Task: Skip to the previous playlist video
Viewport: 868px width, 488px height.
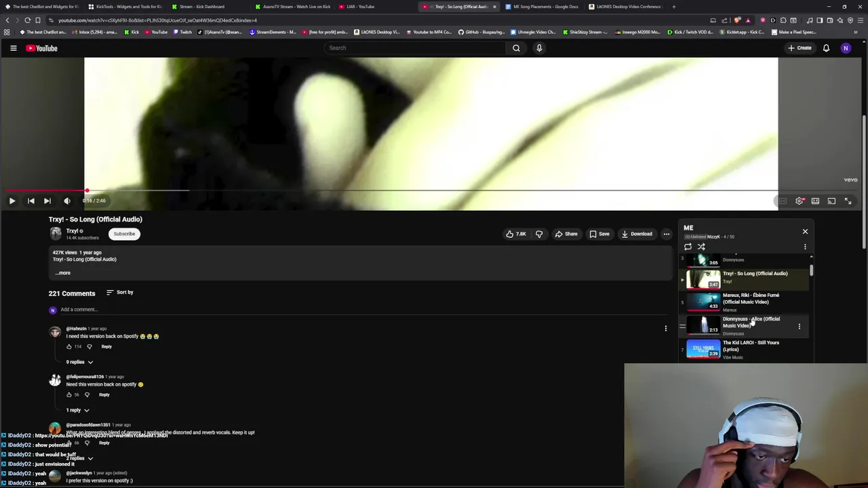Action: coord(31,201)
